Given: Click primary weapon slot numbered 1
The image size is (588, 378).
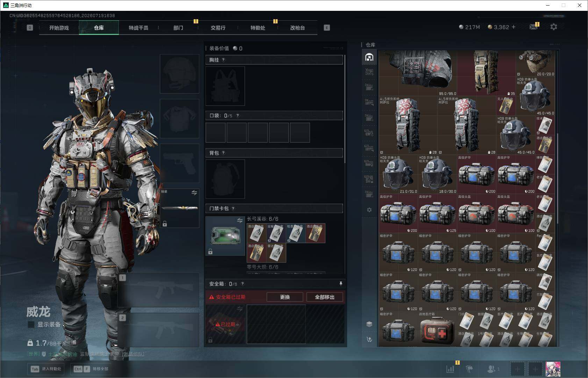Looking at the screenshot, I should [158, 290].
